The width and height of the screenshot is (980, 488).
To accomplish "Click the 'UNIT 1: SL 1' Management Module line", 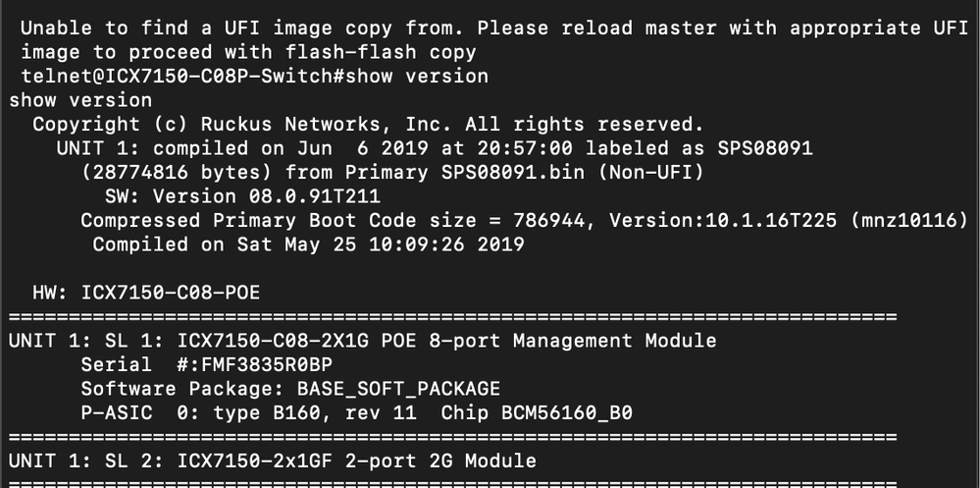I will pyautogui.click(x=362, y=341).
